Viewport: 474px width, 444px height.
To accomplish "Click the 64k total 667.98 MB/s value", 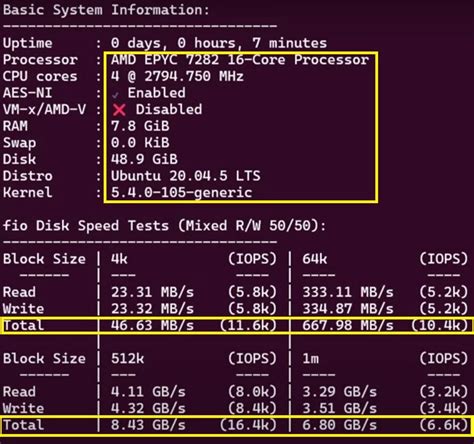I will tap(348, 325).
